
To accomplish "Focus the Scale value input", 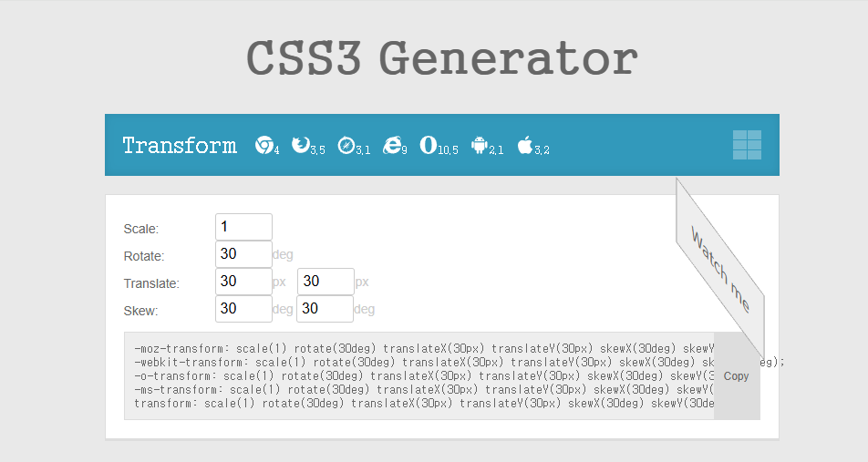I will tap(243, 227).
